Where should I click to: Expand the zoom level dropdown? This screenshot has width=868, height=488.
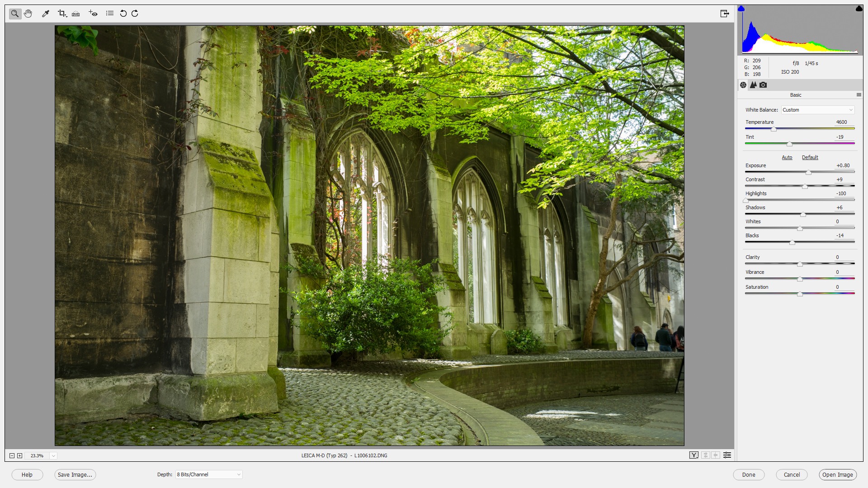click(x=53, y=455)
